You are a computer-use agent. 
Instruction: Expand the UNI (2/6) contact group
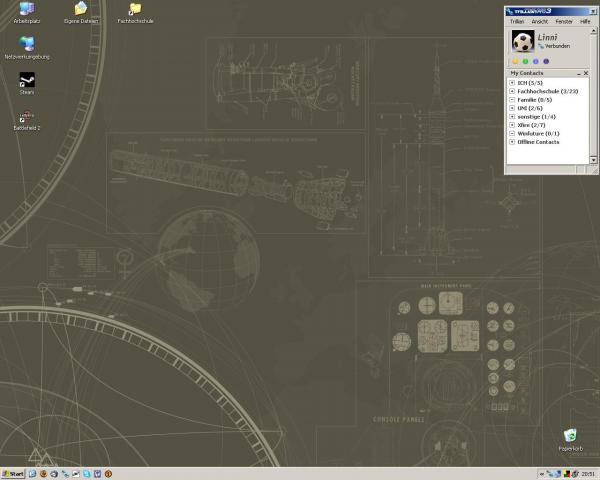512,108
